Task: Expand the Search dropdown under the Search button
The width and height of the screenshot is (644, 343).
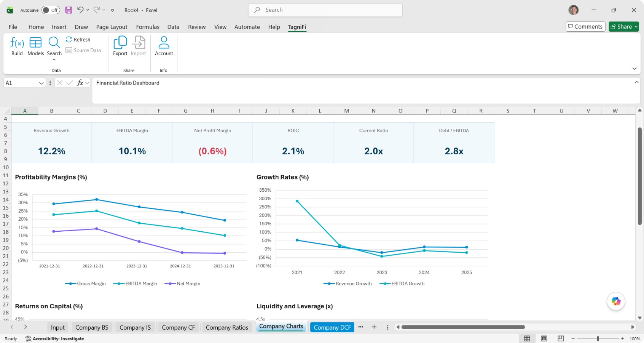Action: [x=54, y=60]
